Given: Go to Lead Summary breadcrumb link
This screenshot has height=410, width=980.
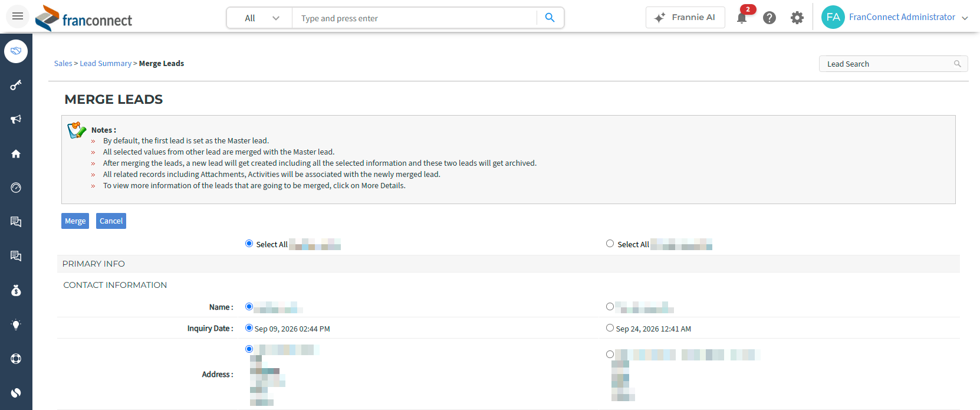Looking at the screenshot, I should [106, 64].
